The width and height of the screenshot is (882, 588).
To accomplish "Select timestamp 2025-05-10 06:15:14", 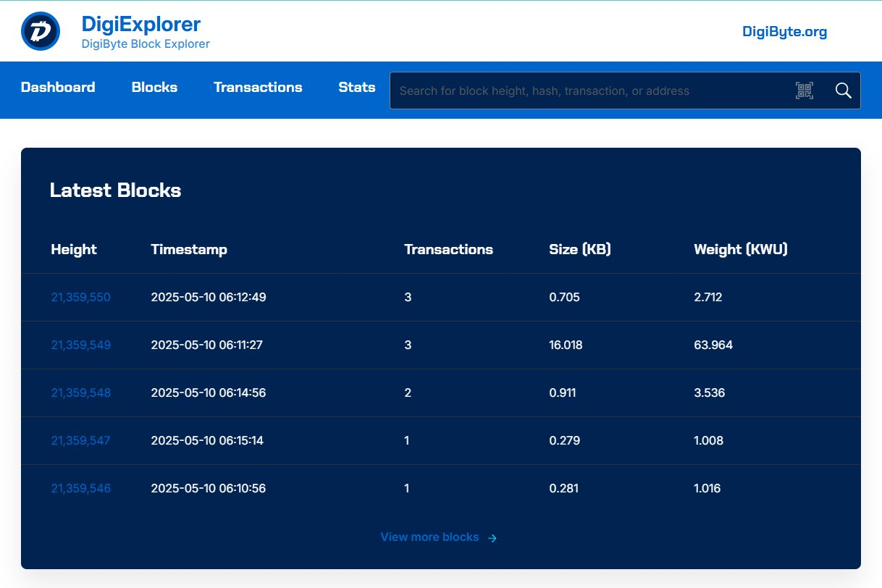I will tap(207, 440).
